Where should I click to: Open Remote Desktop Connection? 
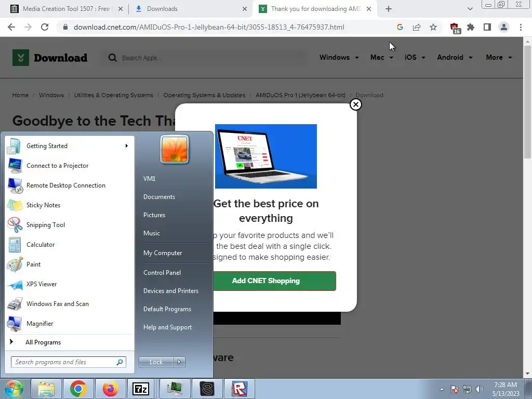point(70,185)
